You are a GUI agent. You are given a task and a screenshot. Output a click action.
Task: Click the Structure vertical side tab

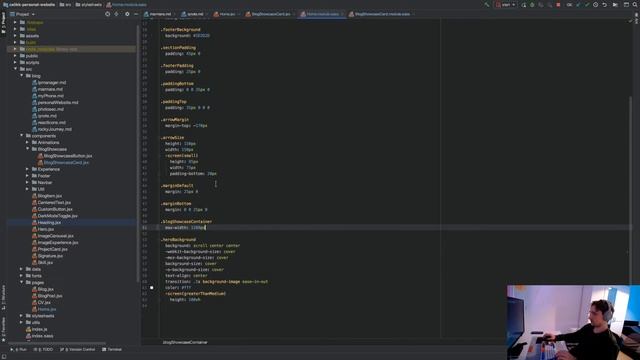tap(3, 297)
